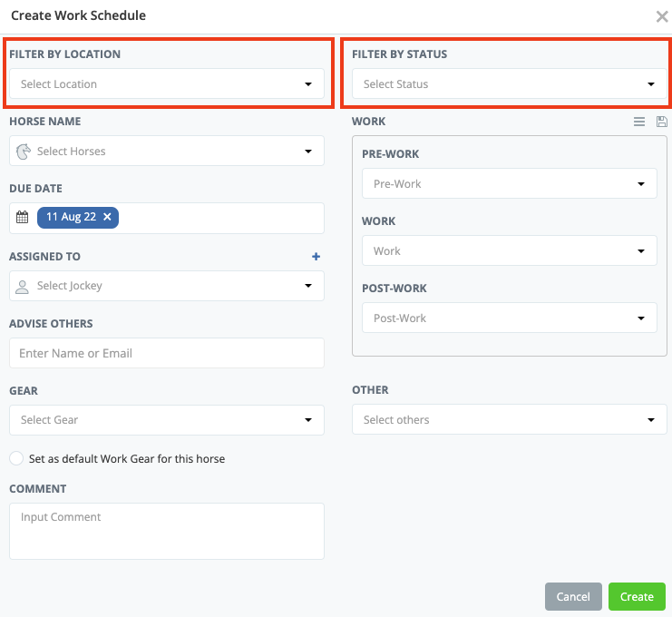Close the Create Work Schedule dialog
672x617 pixels.
662,16
